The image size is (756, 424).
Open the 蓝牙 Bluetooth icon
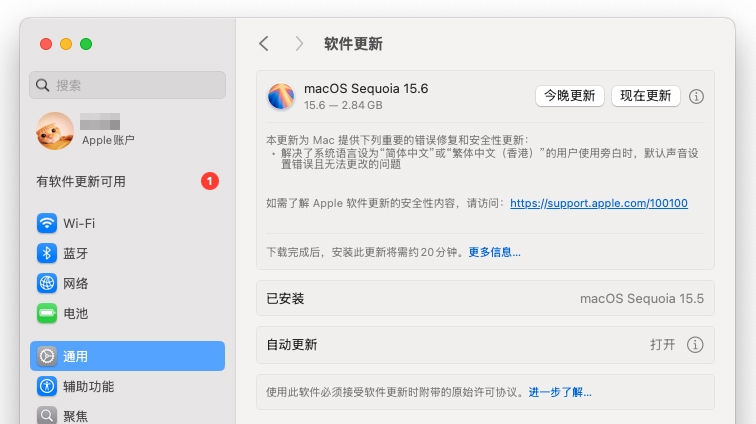tap(47, 253)
